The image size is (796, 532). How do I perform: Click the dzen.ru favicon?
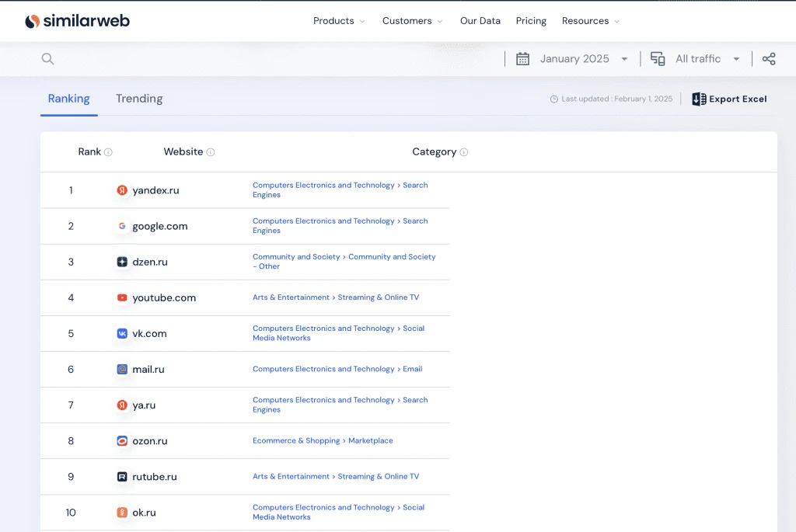[122, 263]
